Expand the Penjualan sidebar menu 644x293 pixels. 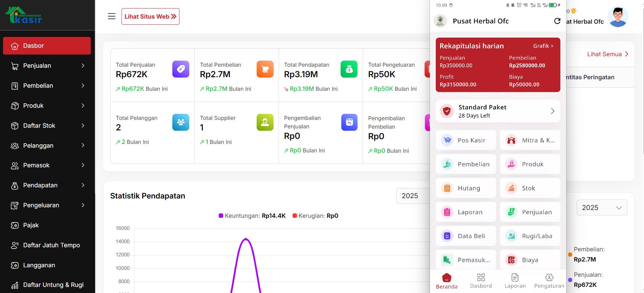(47, 66)
